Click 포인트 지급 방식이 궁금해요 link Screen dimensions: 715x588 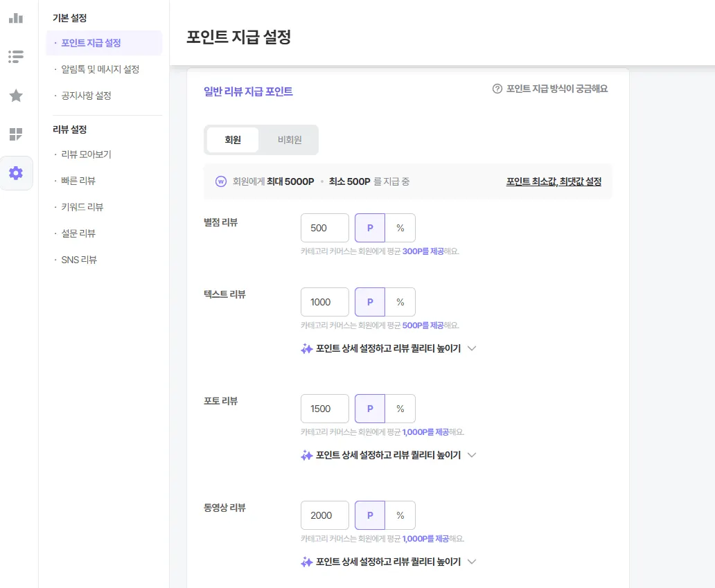coord(556,89)
